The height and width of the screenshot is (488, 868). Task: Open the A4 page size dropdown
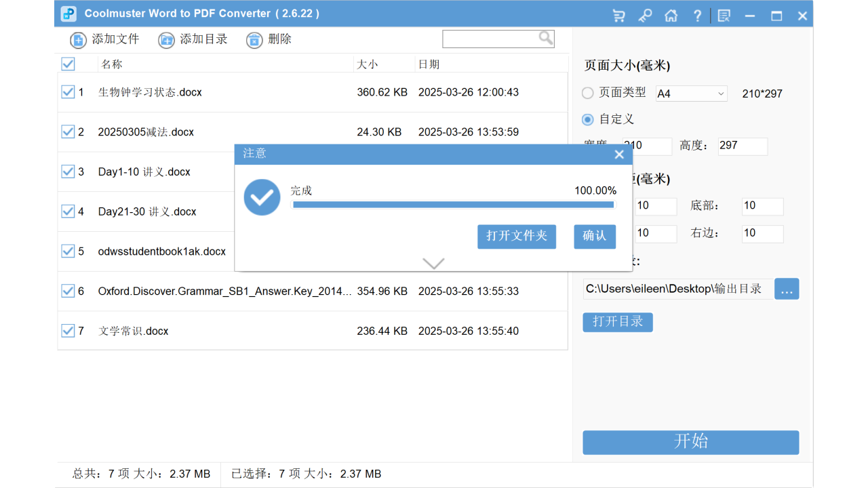[690, 94]
